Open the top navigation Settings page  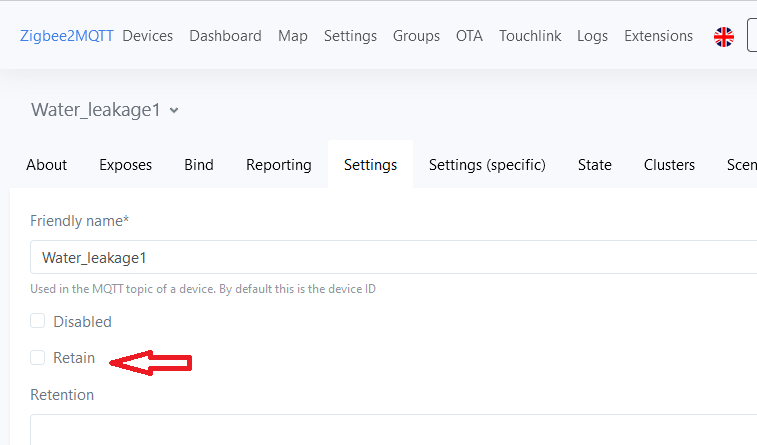click(350, 36)
